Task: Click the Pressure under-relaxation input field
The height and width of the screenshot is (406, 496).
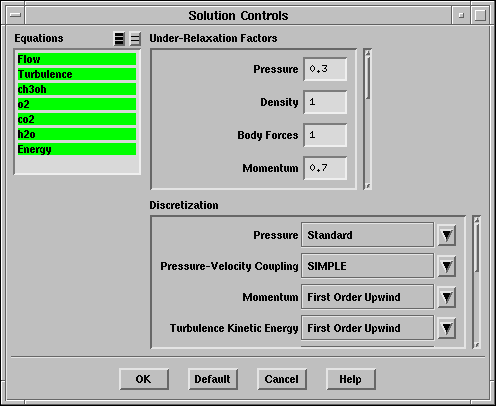Action: (325, 69)
